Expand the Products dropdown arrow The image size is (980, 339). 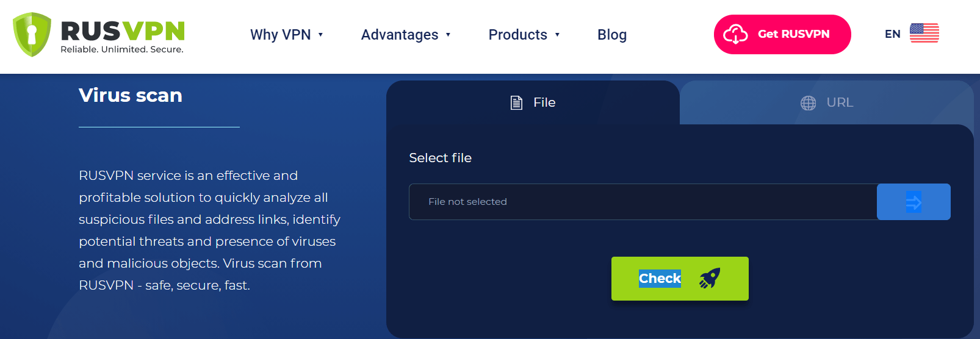557,35
